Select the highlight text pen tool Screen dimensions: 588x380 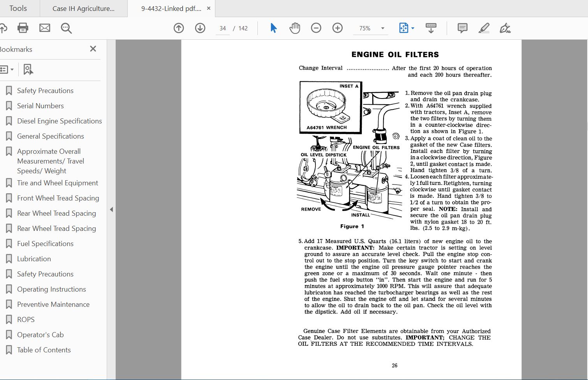tap(484, 28)
